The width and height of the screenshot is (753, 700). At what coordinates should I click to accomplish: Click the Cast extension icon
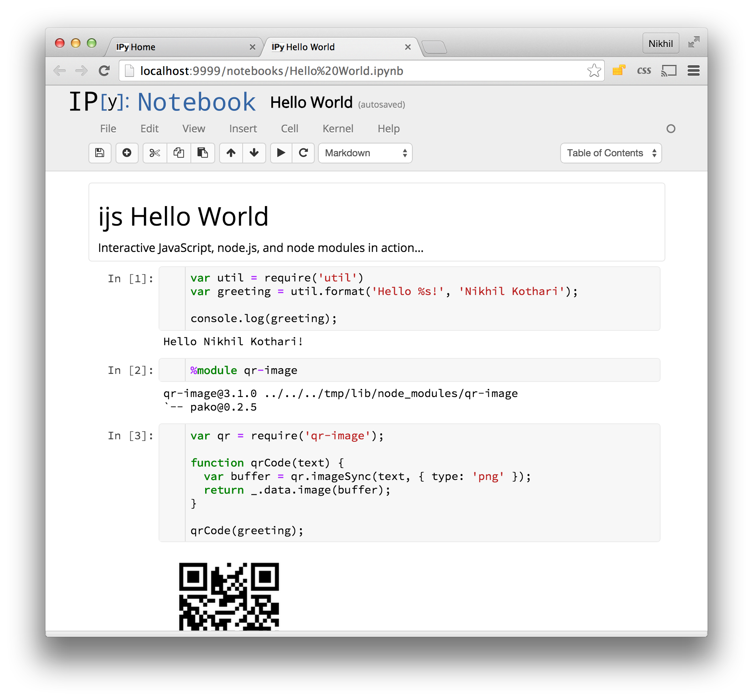669,71
